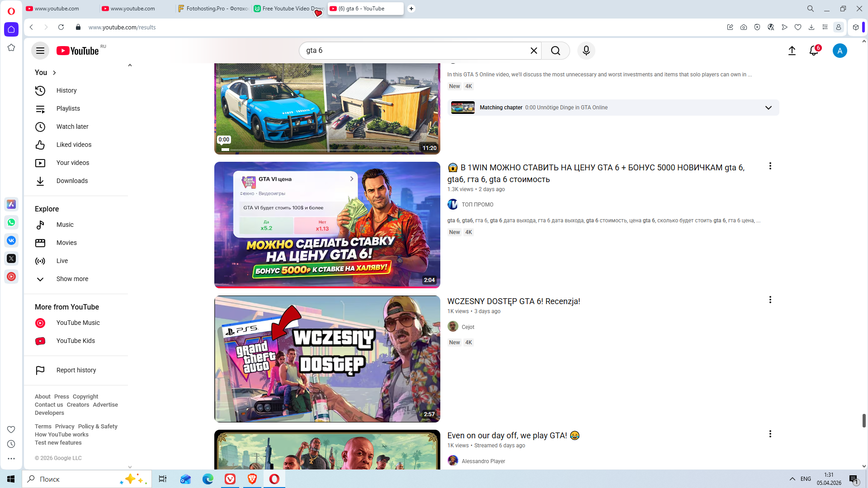Open the notifications bell
Screen dimensions: 868x488
coord(814,51)
